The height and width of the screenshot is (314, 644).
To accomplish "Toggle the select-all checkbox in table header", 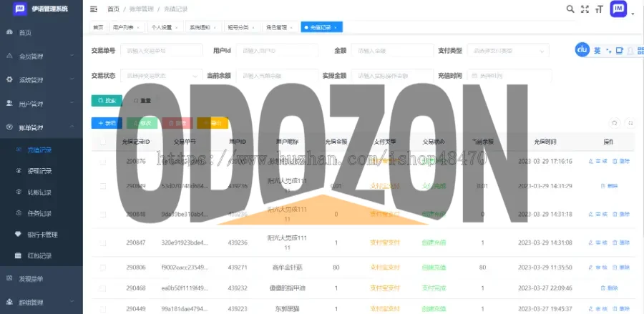I will pyautogui.click(x=102, y=142).
